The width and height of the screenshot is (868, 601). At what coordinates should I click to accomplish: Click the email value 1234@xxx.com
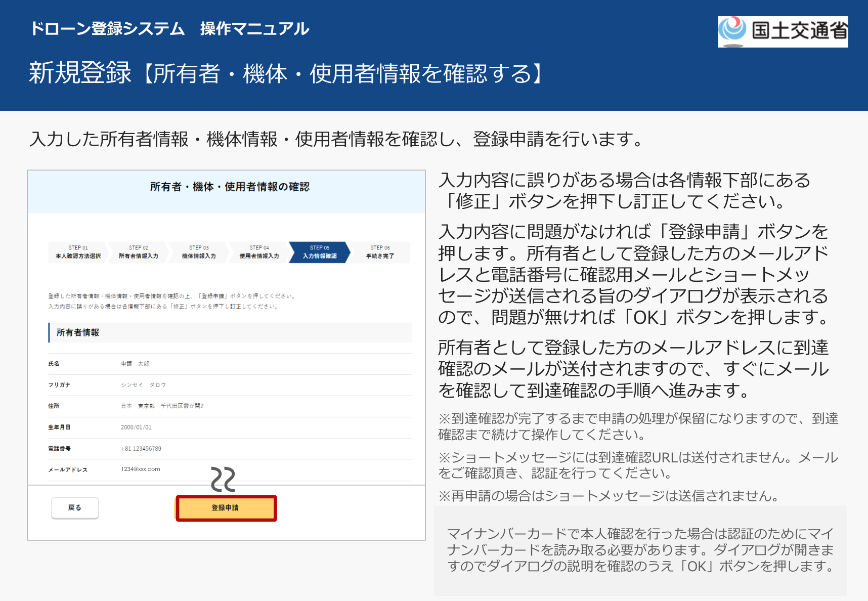141,469
